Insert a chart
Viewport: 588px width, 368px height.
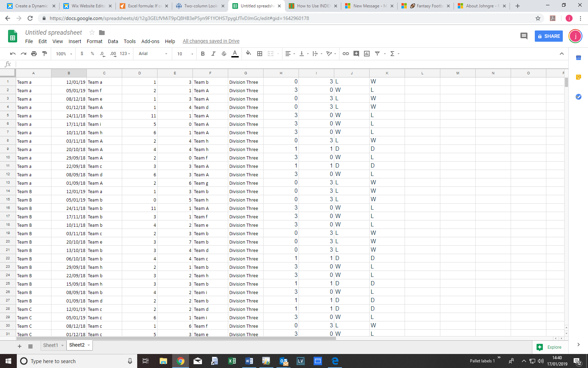(x=366, y=54)
